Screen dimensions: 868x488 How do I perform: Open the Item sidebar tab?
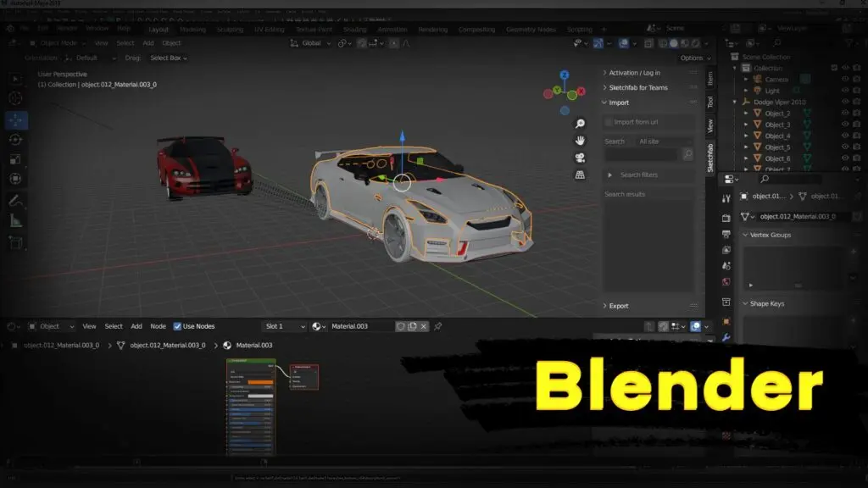tap(710, 79)
